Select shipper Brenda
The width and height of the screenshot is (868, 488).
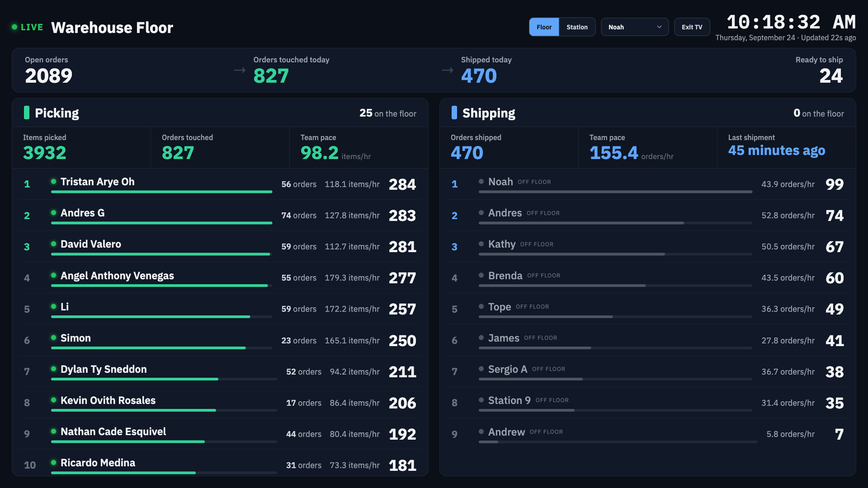(x=505, y=276)
